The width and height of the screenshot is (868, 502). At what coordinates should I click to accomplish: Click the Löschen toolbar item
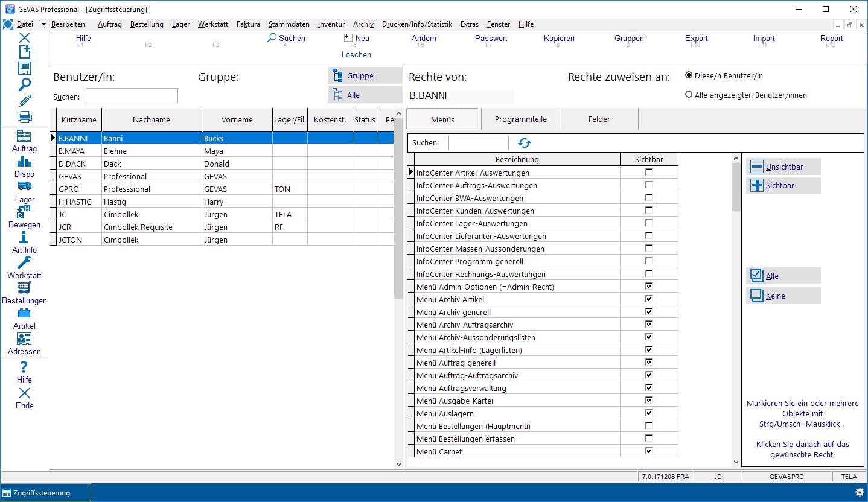(356, 54)
